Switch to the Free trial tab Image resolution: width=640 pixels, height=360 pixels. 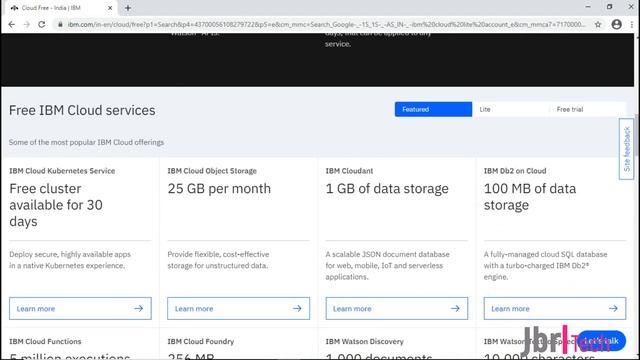coord(587,109)
